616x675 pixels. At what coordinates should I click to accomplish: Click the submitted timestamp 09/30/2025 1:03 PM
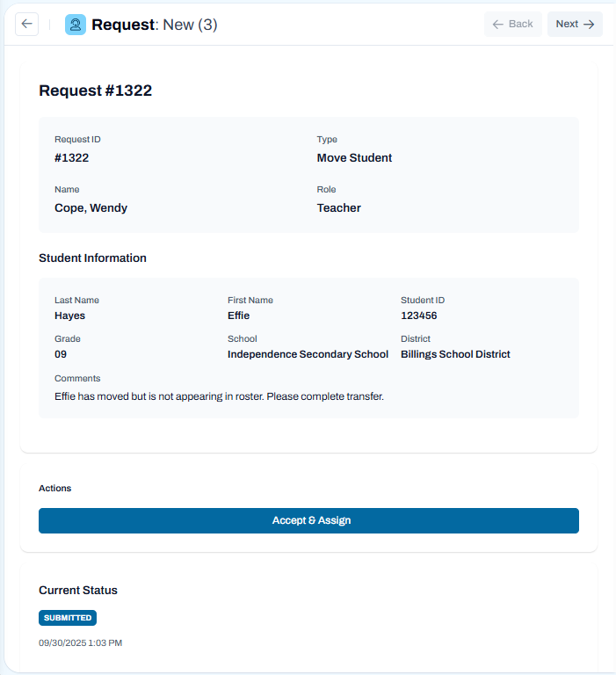pos(81,642)
